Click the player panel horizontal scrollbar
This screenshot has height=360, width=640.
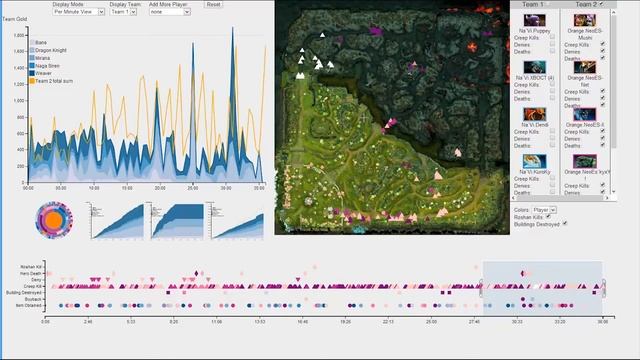[x=559, y=198]
